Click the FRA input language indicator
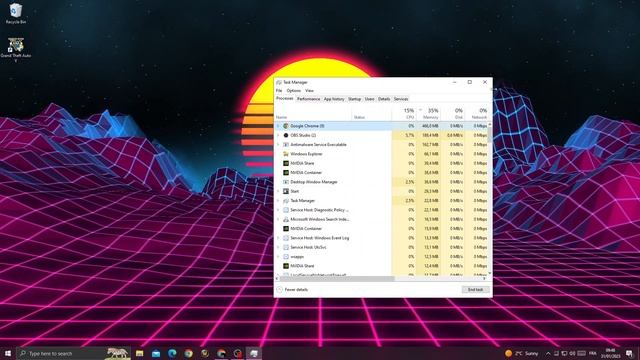Viewport: 640px width, 360px height. (x=593, y=353)
